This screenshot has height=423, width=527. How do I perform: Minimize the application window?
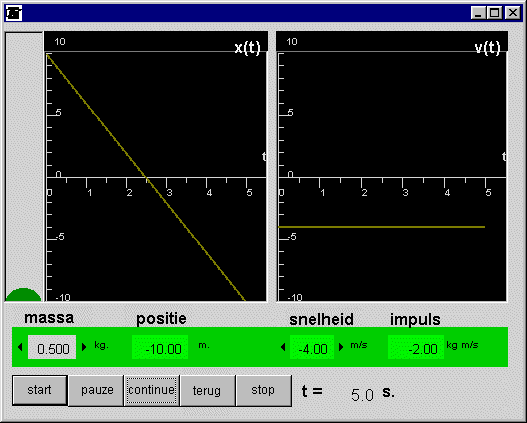click(478, 13)
